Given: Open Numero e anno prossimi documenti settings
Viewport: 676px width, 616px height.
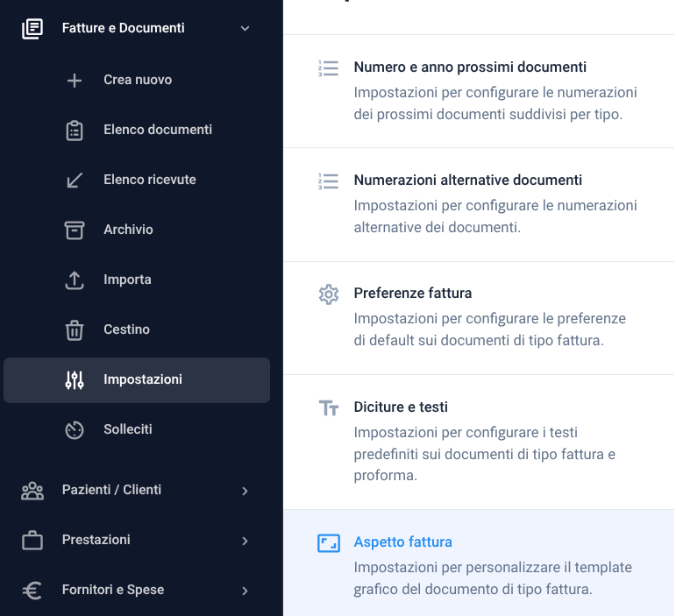Looking at the screenshot, I should click(x=479, y=91).
